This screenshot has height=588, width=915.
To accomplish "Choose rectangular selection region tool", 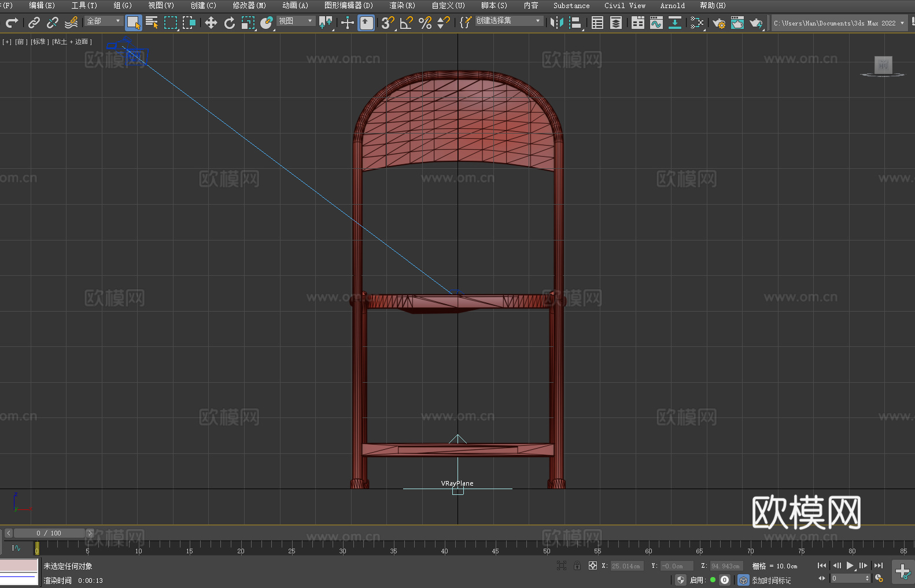I will point(171,23).
